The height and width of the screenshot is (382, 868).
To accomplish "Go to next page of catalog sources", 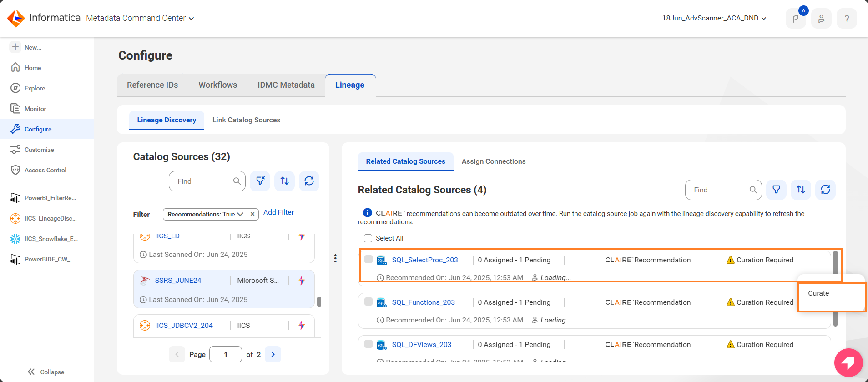I will click(273, 354).
